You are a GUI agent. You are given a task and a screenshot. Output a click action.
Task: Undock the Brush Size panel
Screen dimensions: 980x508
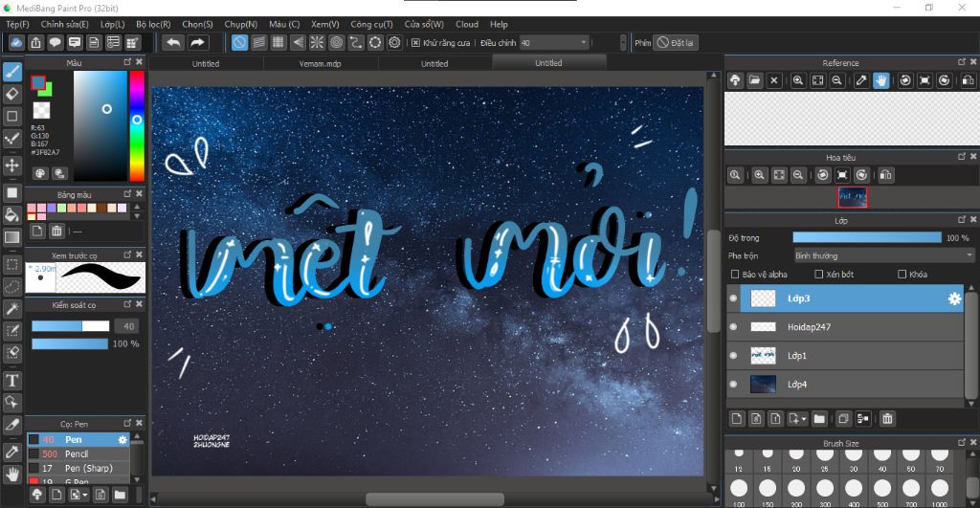pos(962,442)
